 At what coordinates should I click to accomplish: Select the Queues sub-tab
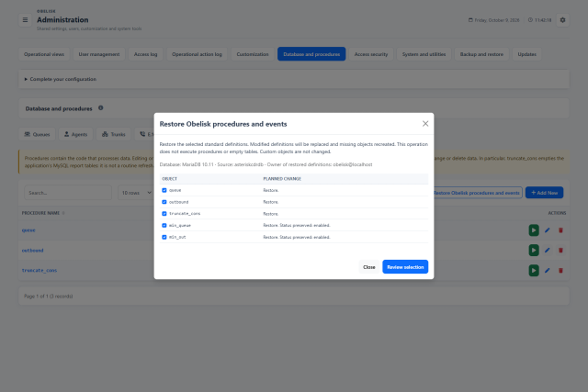click(x=37, y=134)
